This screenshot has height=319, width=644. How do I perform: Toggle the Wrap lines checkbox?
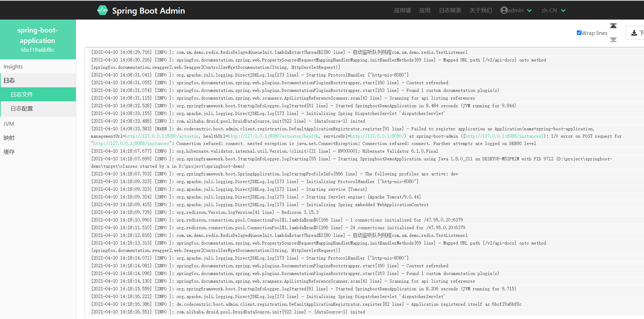pyautogui.click(x=579, y=32)
